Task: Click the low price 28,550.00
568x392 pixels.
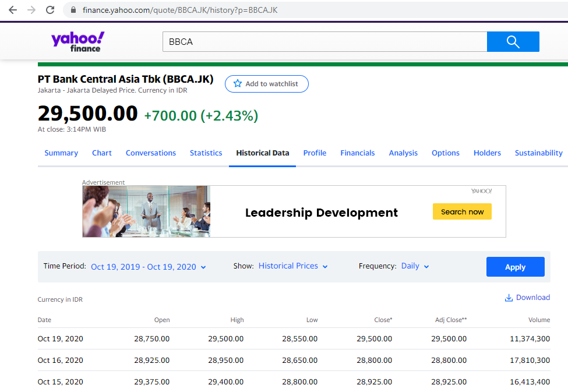Action: point(299,339)
